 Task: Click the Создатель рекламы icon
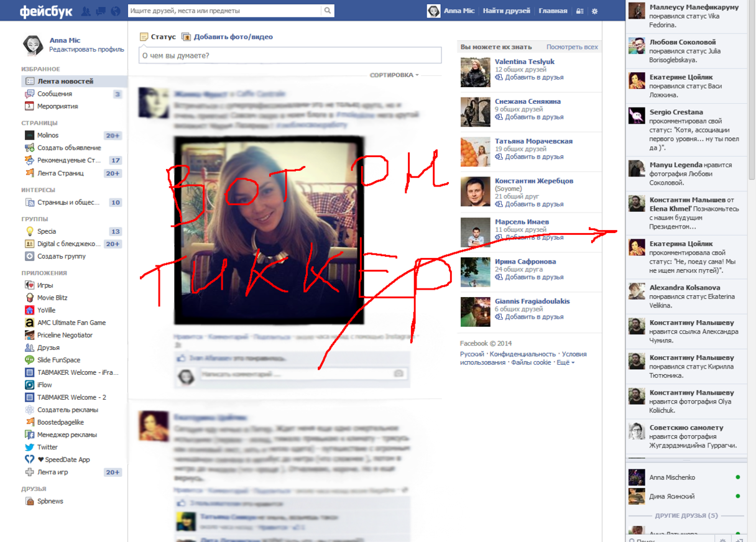29,410
